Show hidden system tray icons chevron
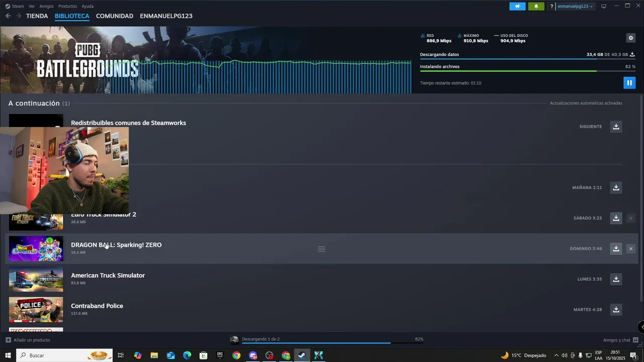 556,355
